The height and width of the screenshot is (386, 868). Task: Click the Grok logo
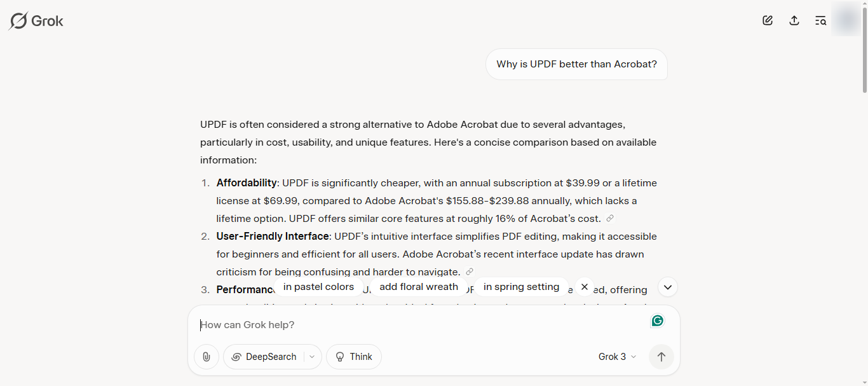[x=36, y=21]
